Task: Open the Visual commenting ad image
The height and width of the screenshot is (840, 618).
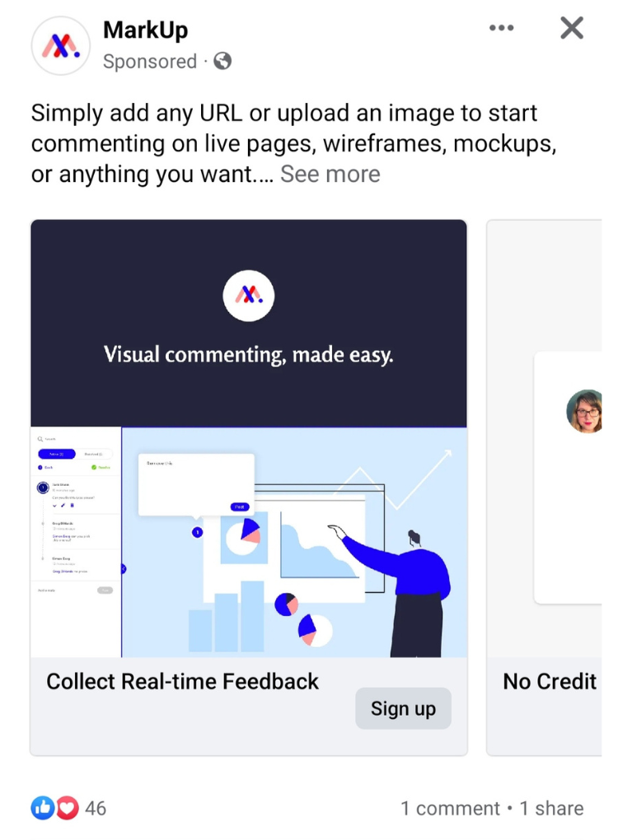Action: (x=249, y=438)
